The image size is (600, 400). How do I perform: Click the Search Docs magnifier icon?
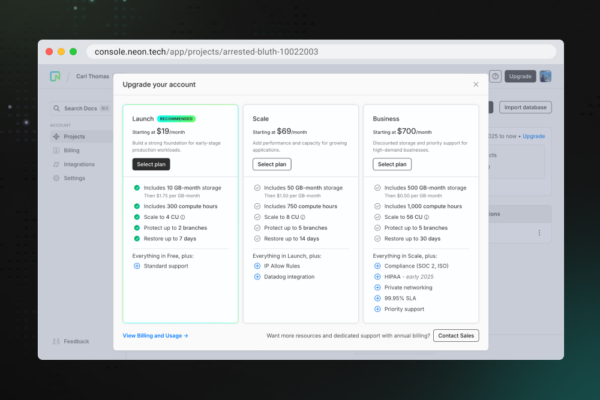(x=57, y=108)
